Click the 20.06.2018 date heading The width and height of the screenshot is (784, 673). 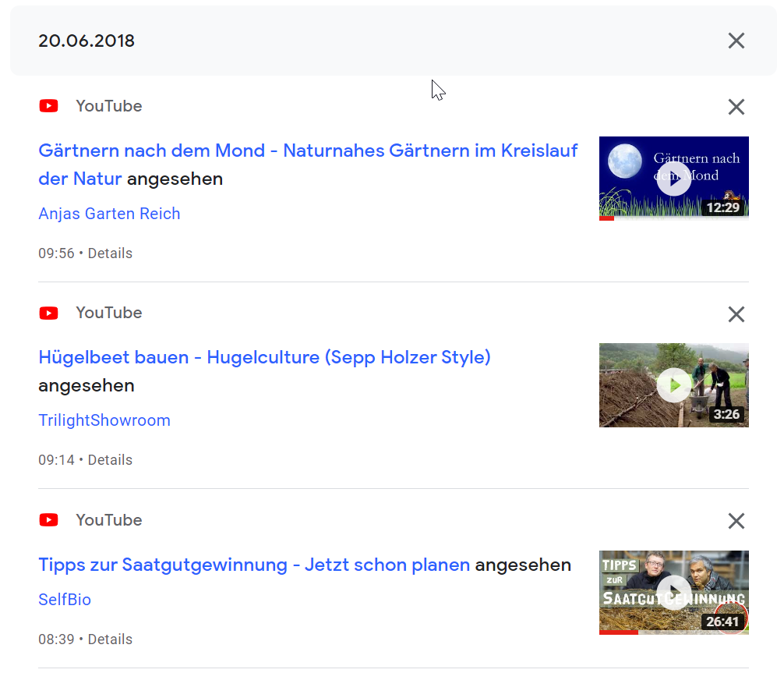(87, 41)
